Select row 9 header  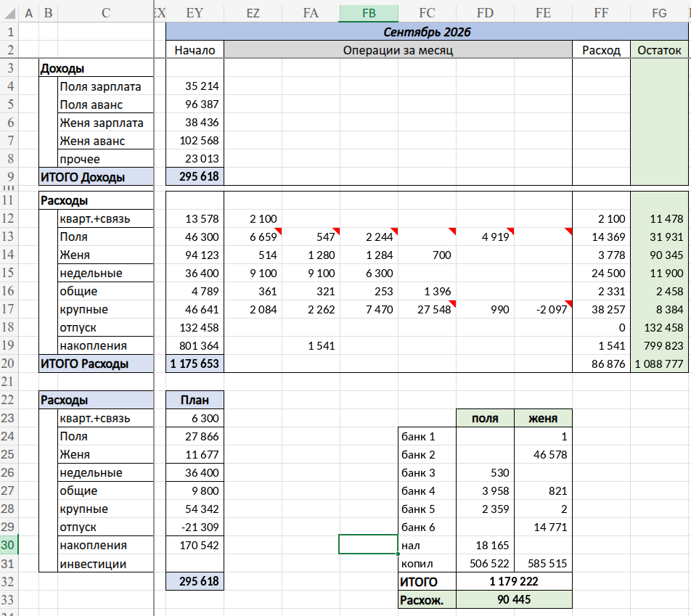(9, 177)
